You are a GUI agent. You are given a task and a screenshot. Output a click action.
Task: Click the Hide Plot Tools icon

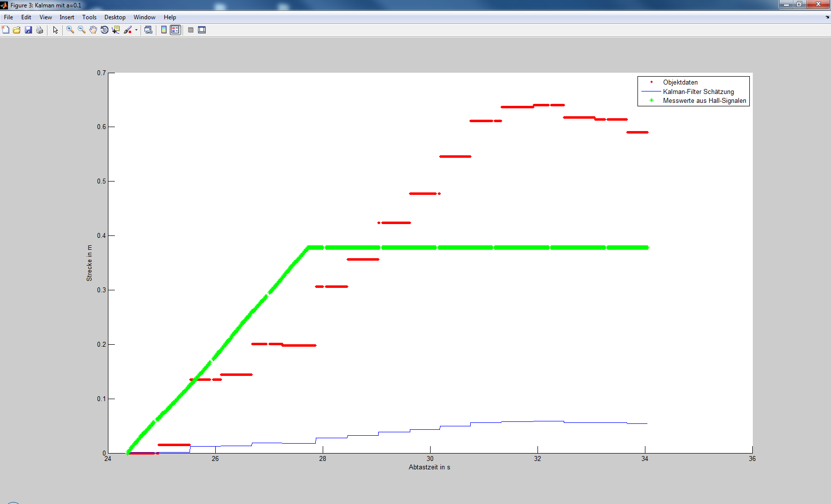(x=191, y=30)
